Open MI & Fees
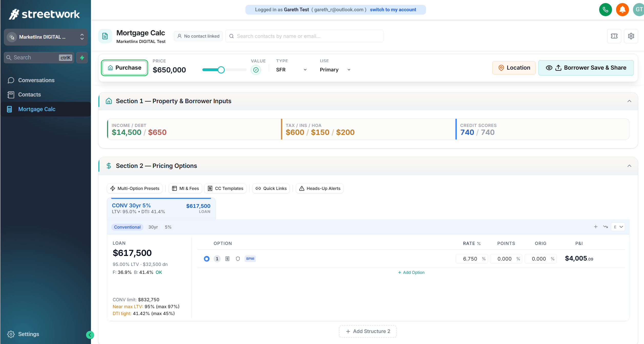 pyautogui.click(x=185, y=188)
